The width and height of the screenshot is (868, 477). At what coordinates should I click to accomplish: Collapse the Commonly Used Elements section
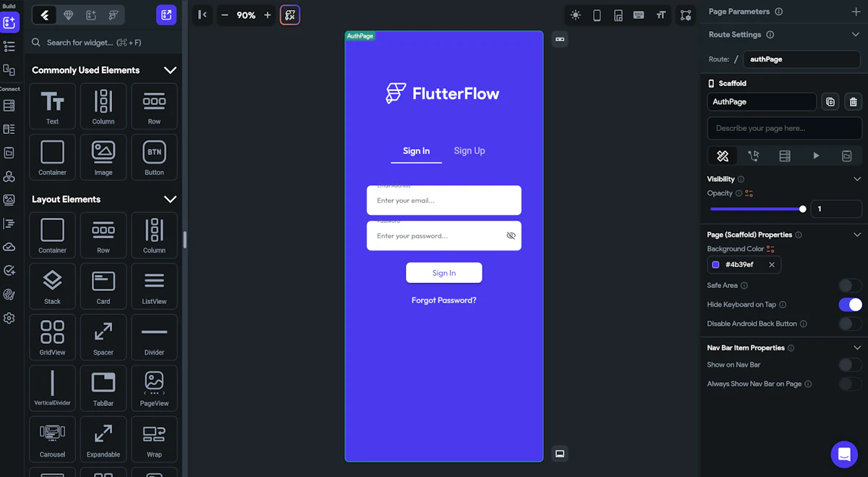(x=170, y=70)
